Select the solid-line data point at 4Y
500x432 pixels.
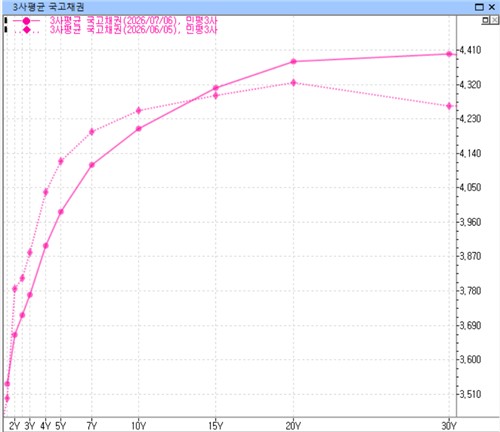46,246
